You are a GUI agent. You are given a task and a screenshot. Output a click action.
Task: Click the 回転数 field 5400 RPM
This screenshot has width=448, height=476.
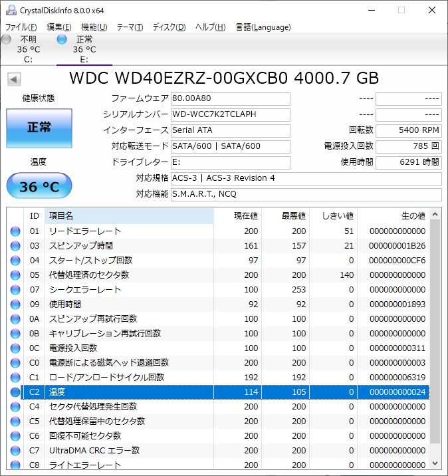click(409, 130)
